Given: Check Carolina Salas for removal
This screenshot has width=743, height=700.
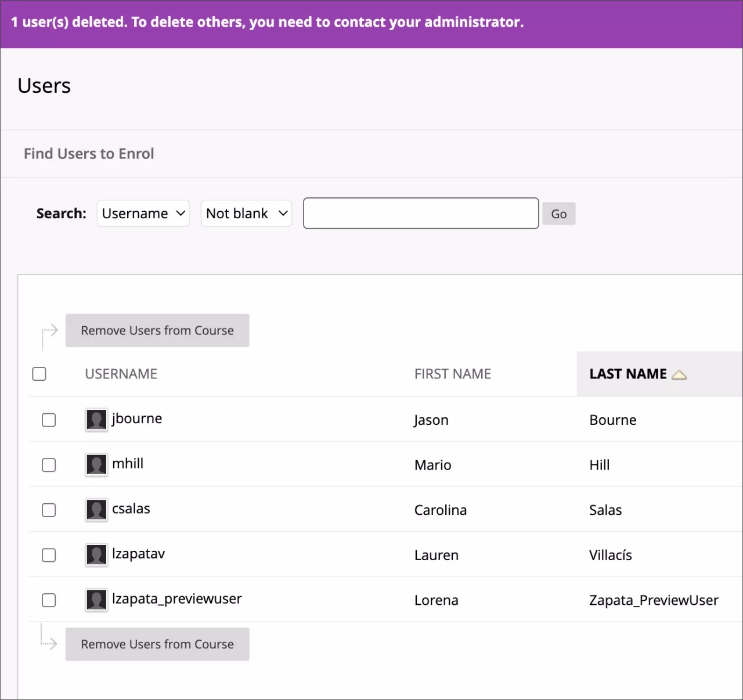Looking at the screenshot, I should point(49,510).
